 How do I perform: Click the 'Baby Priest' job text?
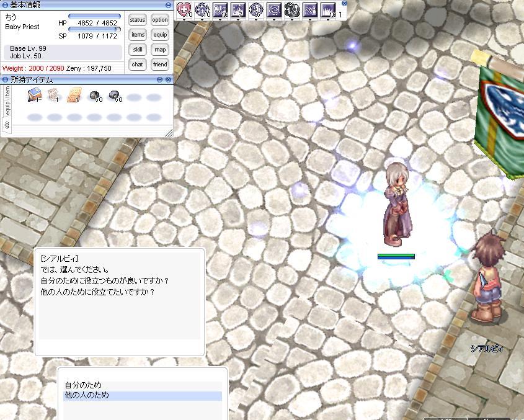click(x=22, y=27)
